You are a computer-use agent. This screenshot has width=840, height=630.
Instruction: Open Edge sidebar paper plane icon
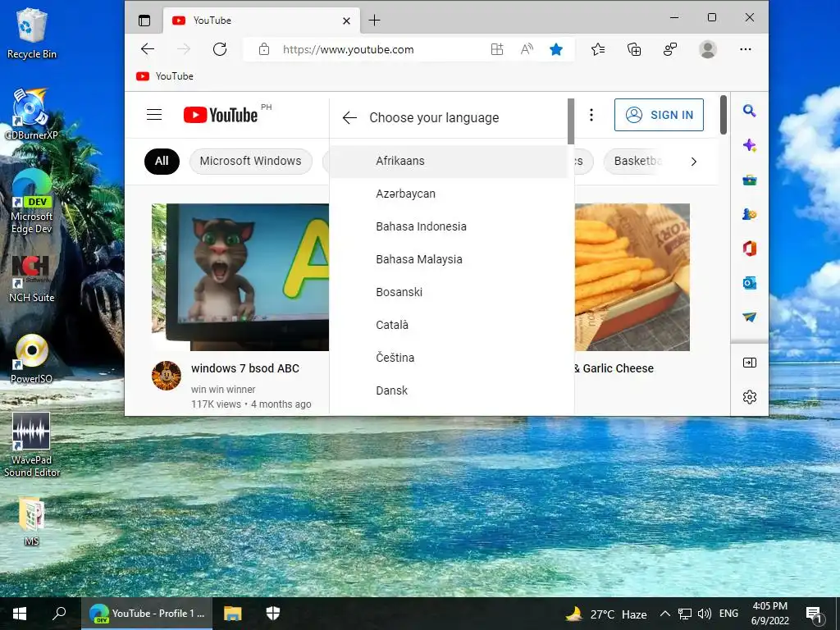click(750, 317)
